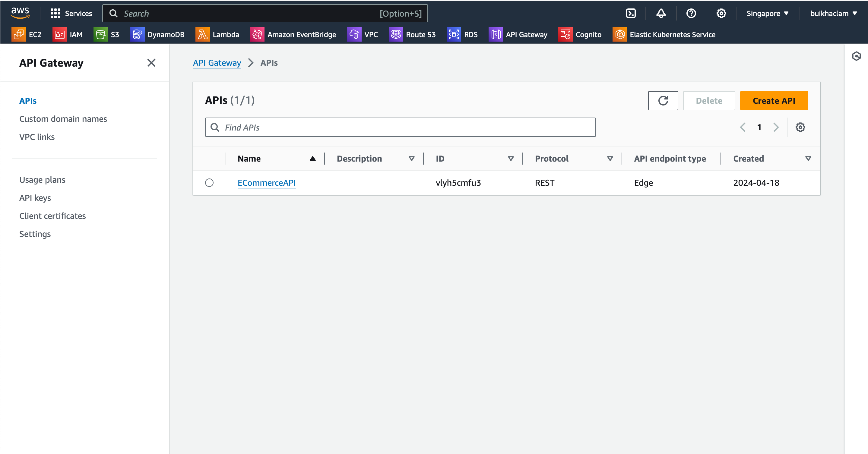Viewport: 868px width, 454px height.
Task: Click the Edge endpoint type cell
Action: point(643,183)
